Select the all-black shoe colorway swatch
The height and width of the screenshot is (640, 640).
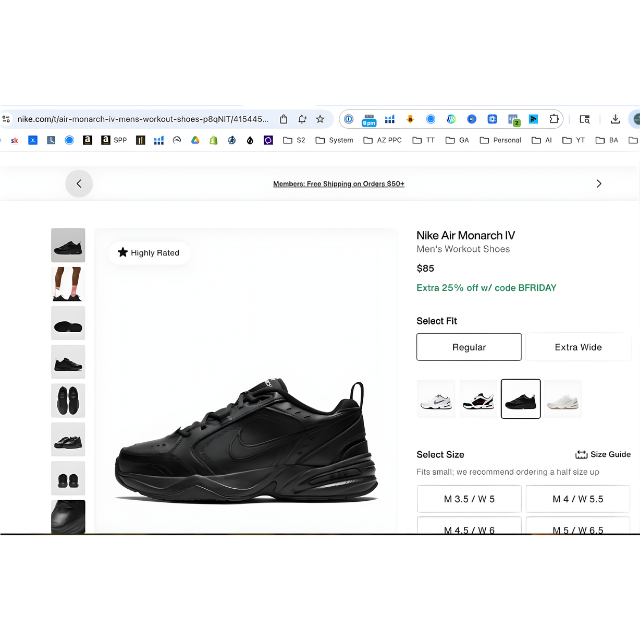521,399
